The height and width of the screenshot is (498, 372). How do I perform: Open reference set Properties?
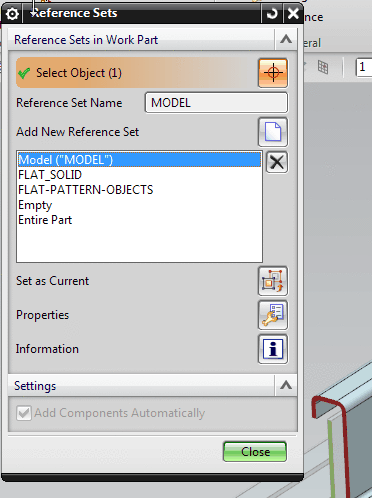(x=273, y=315)
